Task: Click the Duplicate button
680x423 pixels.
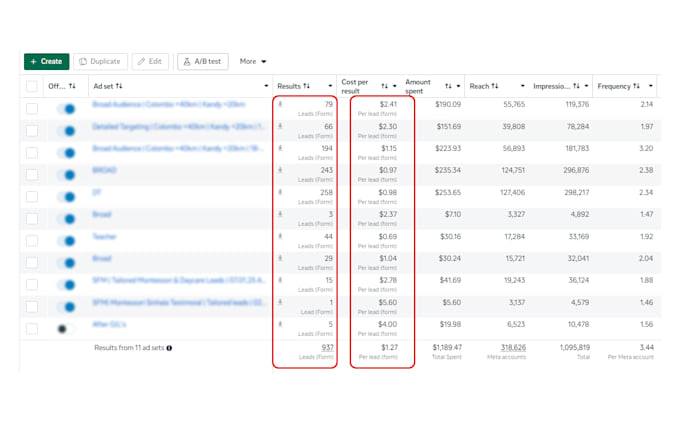Action: [x=100, y=62]
